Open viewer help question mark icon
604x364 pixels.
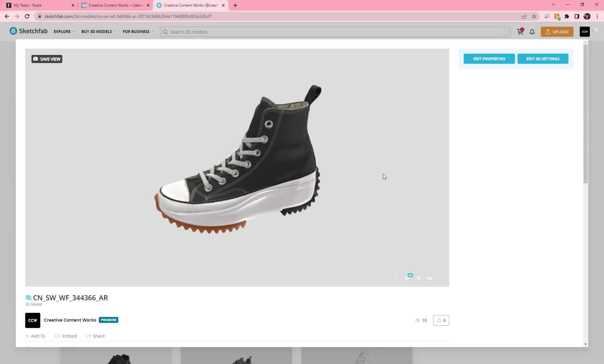pyautogui.click(x=396, y=279)
